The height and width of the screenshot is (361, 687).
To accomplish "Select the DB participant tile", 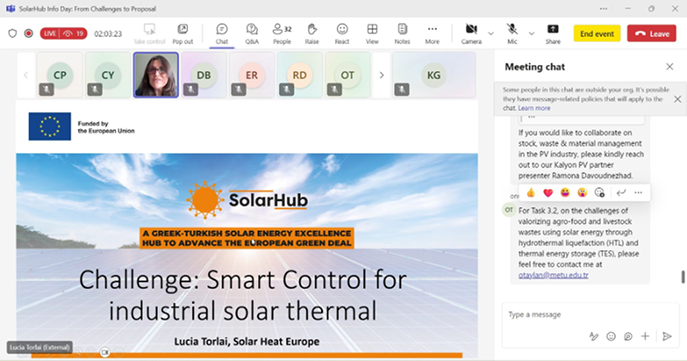I will (x=204, y=75).
